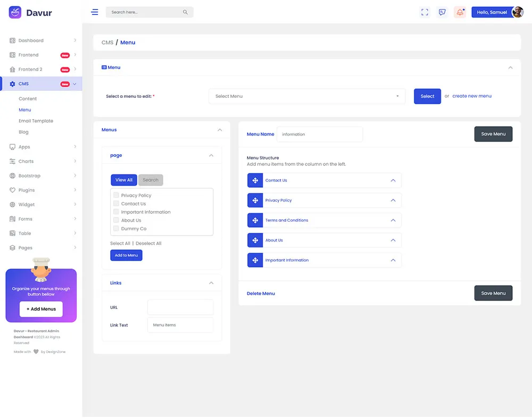532x418 pixels.
Task: Click the search magnifier icon
Action: pyautogui.click(x=185, y=12)
